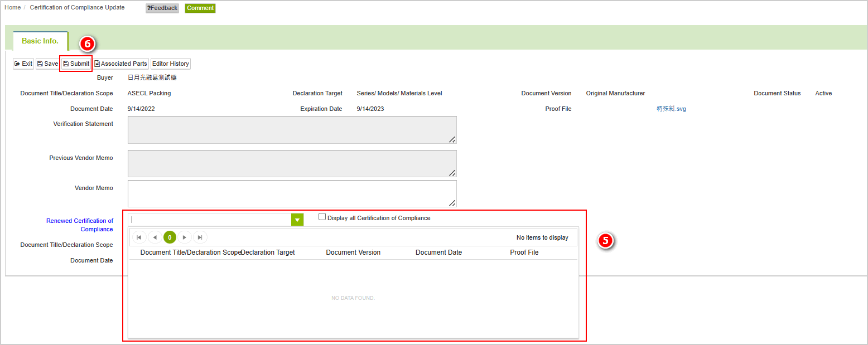
Task: Submit the certification update
Action: [76, 64]
